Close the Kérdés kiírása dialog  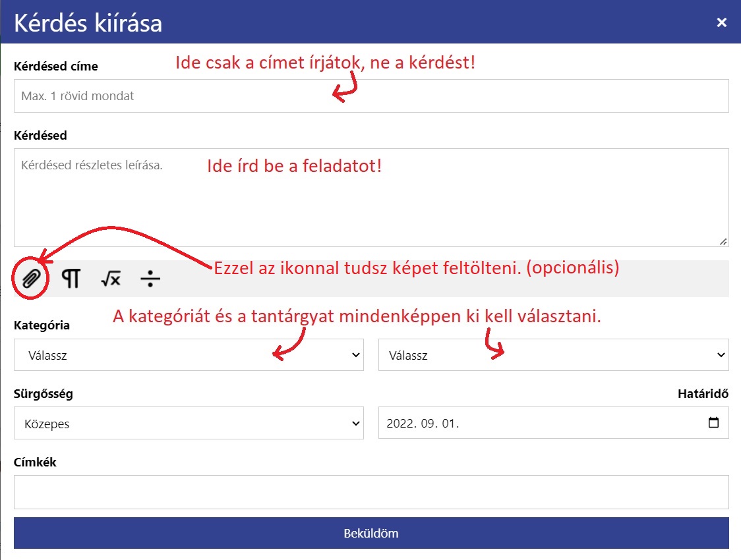pos(722,22)
